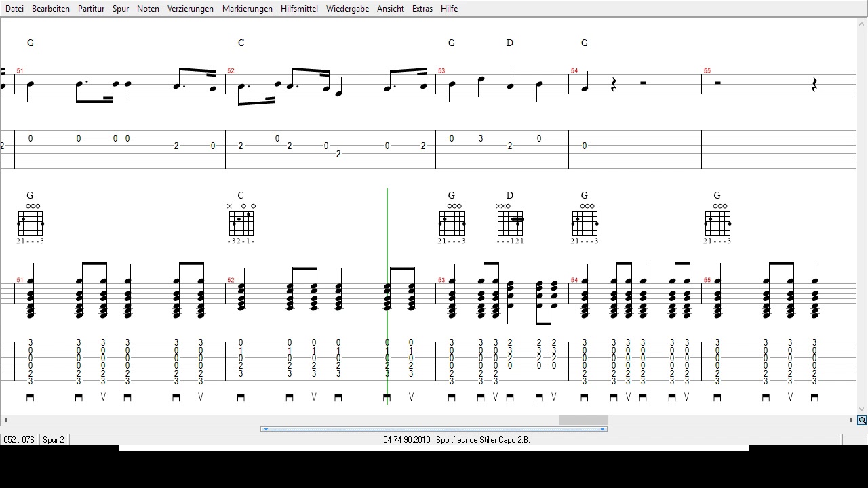Open the Noten menu
This screenshot has height=488, width=868.
point(148,9)
